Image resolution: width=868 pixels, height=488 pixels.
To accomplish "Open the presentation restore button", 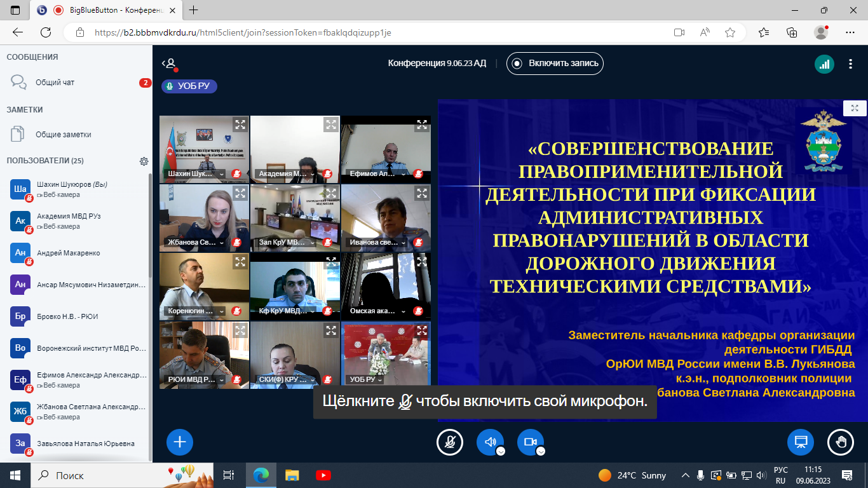I will point(801,442).
